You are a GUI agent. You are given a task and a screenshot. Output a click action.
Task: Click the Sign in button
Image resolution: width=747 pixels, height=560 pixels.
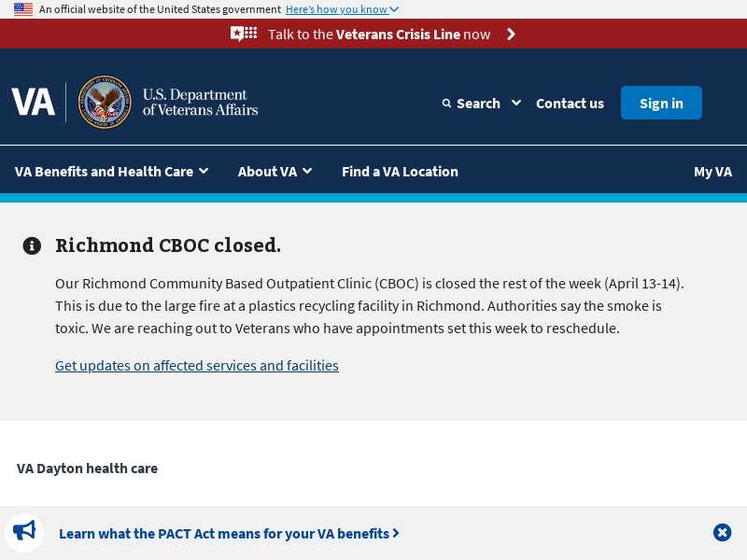(661, 103)
